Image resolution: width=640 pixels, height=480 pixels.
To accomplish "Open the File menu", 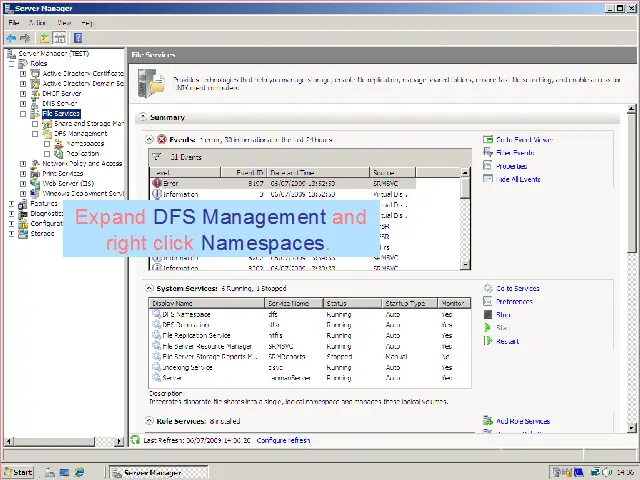I will click(x=13, y=23).
